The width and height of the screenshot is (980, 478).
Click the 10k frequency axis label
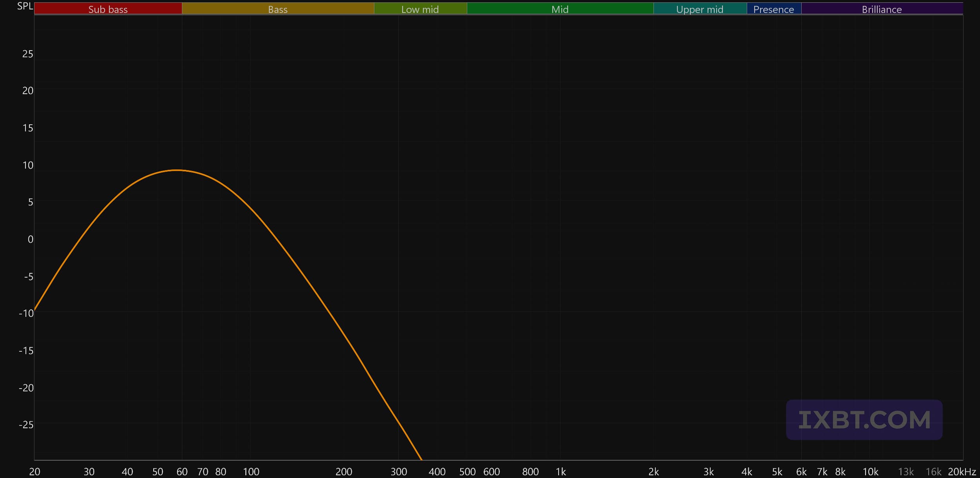870,472
